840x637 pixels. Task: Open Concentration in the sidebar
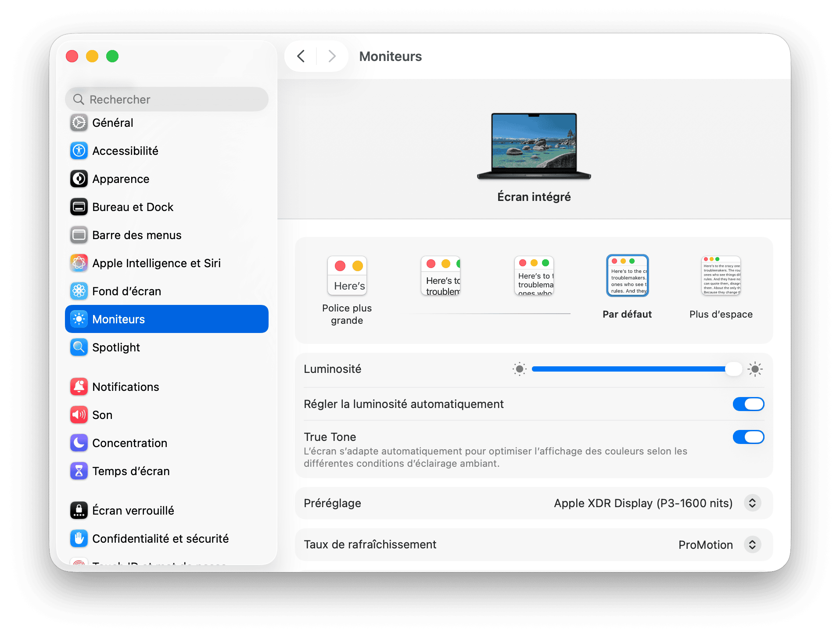pos(130,443)
